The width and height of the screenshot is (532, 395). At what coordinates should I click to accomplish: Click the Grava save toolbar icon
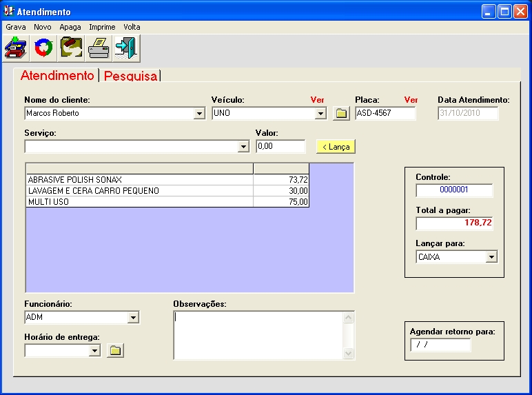click(15, 48)
